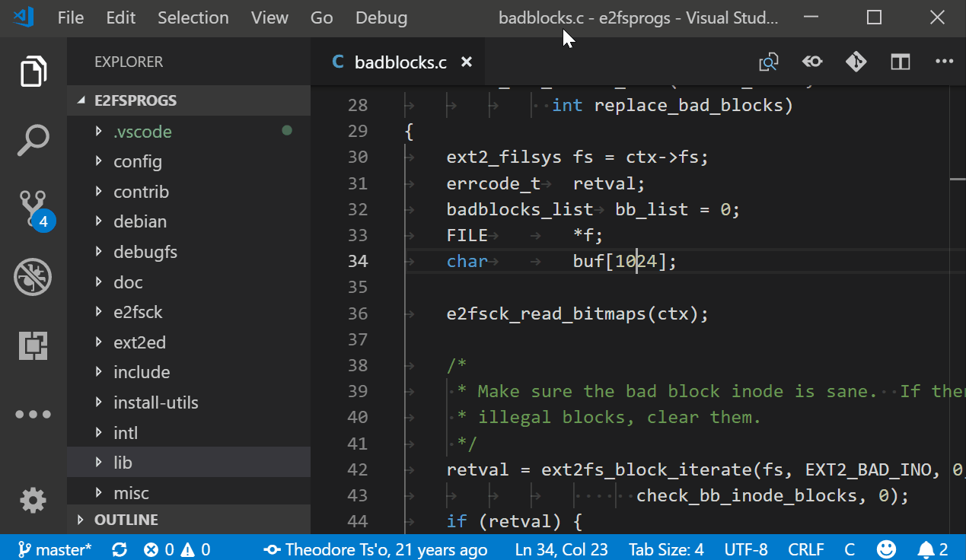Open More Actions ellipsis in editor toolbar

[944, 62]
